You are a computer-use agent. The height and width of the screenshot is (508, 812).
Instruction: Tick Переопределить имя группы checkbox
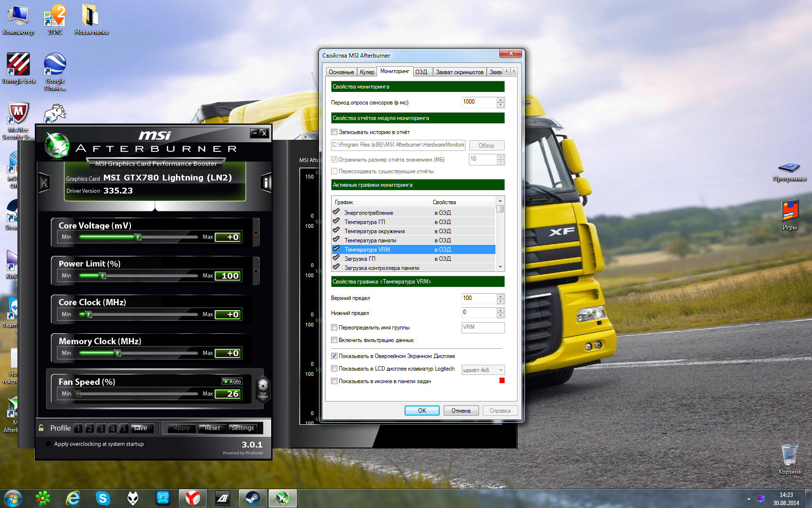point(334,328)
